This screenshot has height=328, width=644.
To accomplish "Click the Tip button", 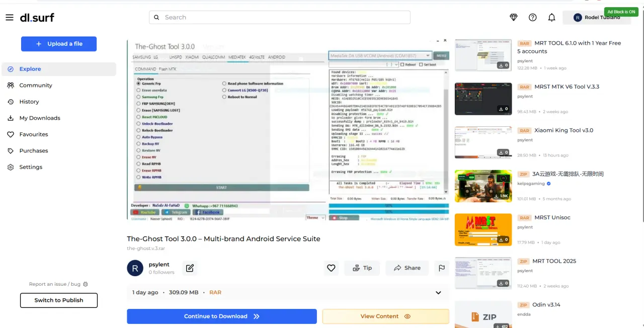I will coord(362,268).
